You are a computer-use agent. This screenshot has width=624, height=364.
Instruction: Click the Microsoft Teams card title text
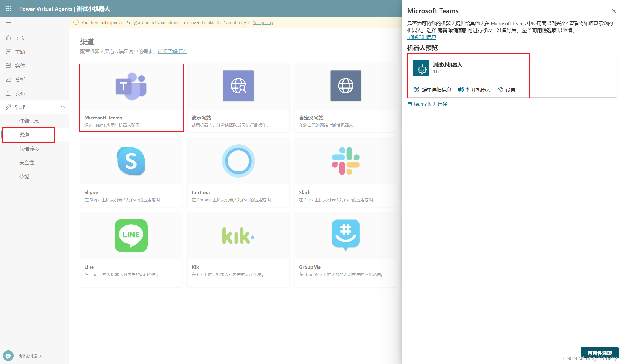pyautogui.click(x=103, y=118)
